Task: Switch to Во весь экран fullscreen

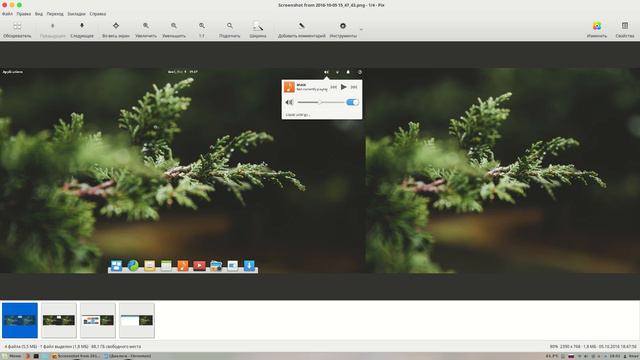Action: point(116,30)
